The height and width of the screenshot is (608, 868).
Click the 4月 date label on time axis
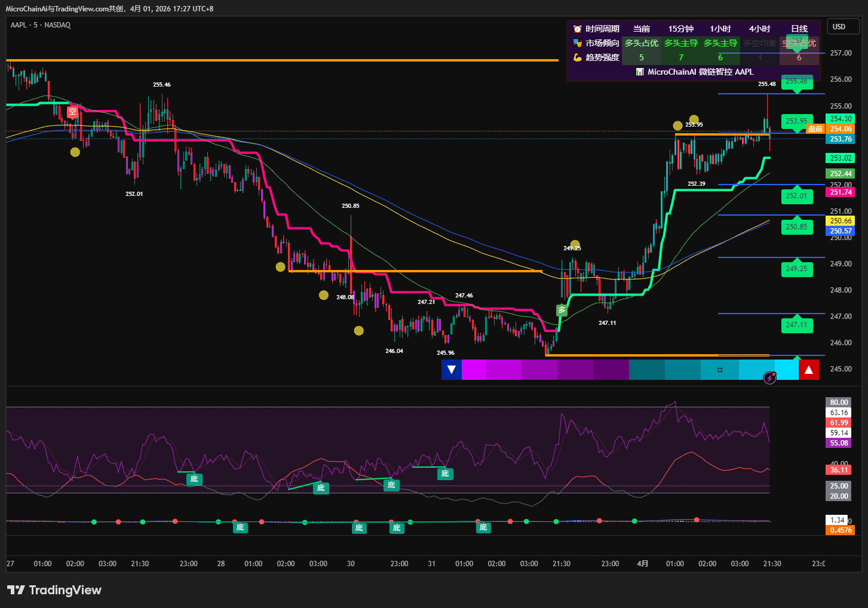[x=643, y=564]
